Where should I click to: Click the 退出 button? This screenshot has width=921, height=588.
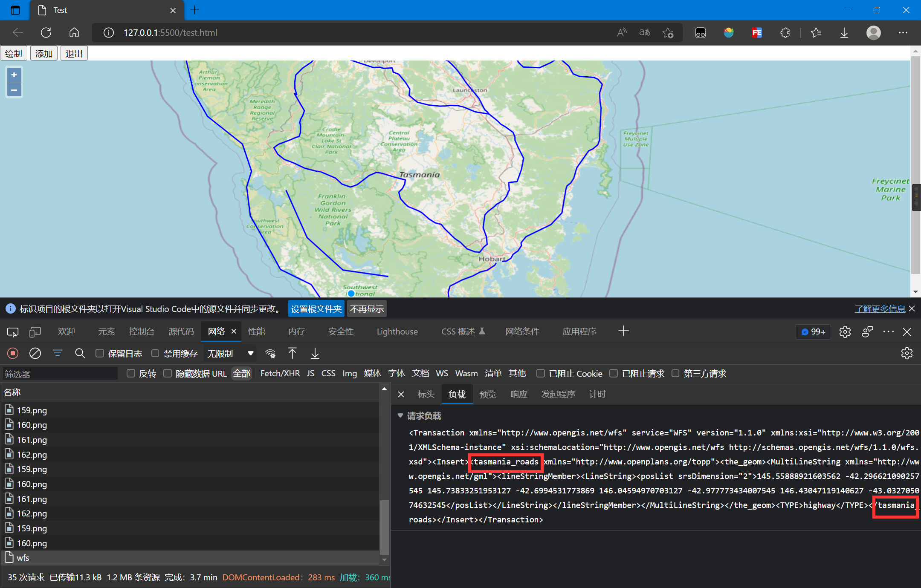click(74, 53)
